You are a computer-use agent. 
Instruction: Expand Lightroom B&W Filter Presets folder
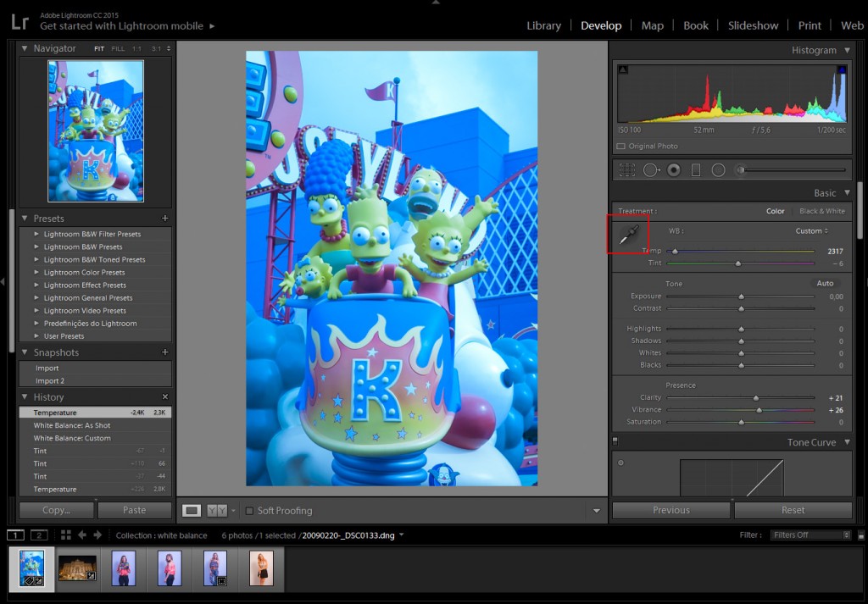pyautogui.click(x=36, y=234)
